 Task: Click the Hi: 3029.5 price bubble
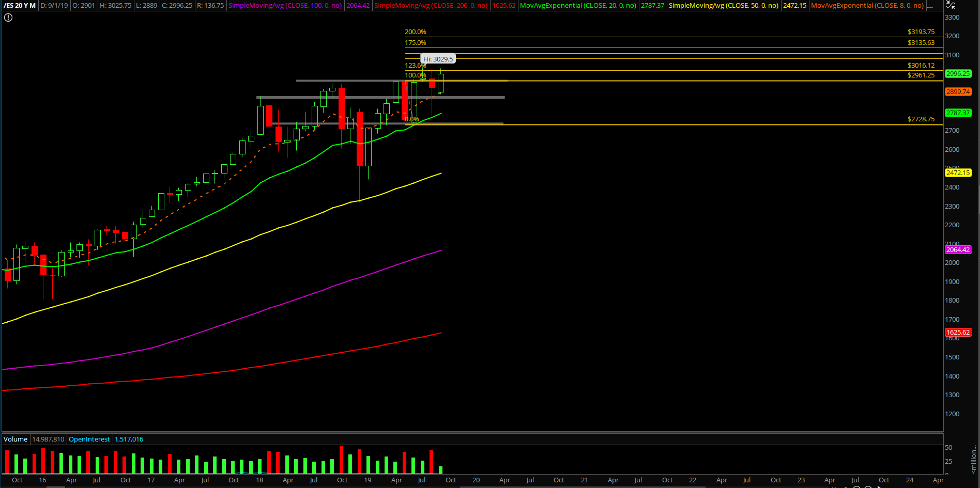pos(438,59)
